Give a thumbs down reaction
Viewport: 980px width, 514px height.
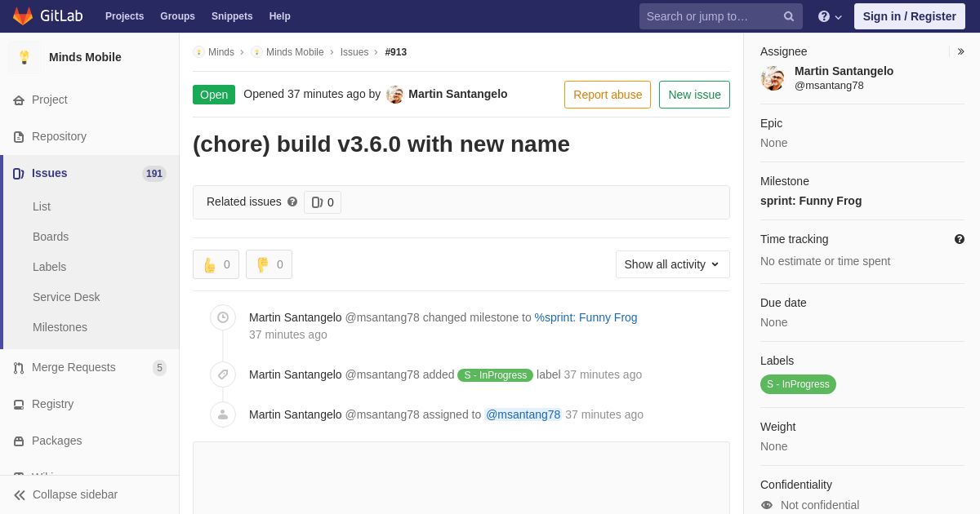coord(269,264)
